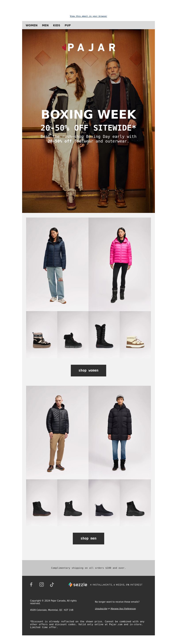The width and height of the screenshot is (177, 644).
Task: Click the 'shop women' button
Action: (x=88, y=370)
